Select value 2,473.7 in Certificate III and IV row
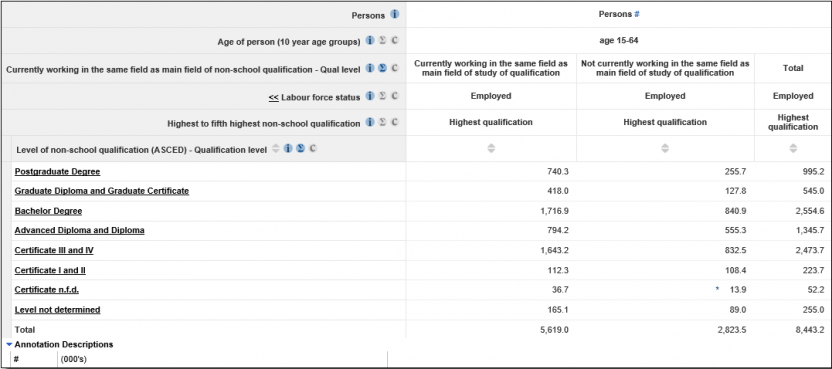The width and height of the screenshot is (832, 369). [809, 250]
